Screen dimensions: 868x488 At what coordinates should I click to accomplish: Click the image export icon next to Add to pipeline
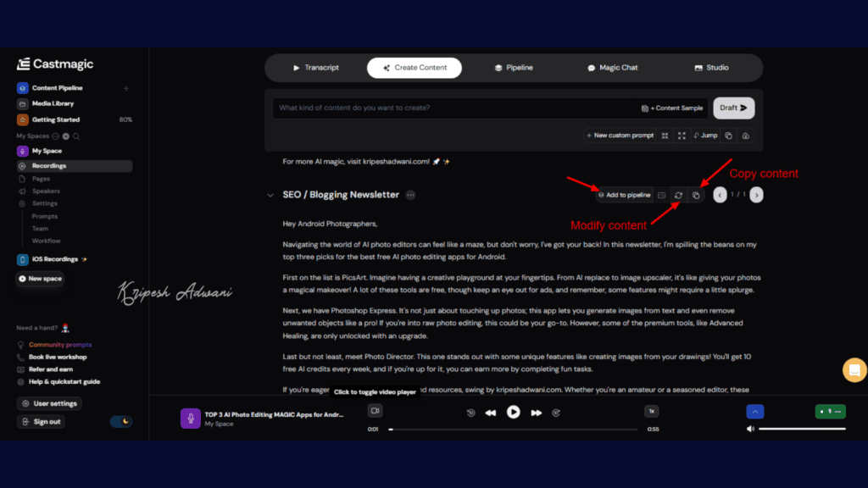[x=661, y=195]
